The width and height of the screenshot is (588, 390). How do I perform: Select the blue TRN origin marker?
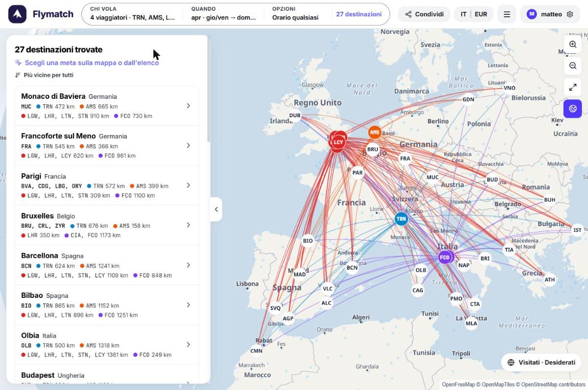click(401, 219)
